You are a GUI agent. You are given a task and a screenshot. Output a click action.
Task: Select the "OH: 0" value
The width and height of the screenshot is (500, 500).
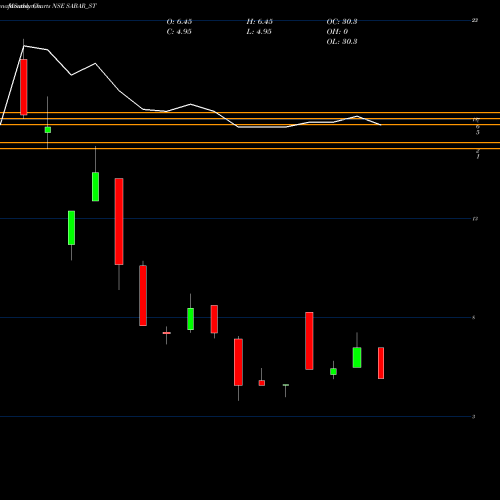coord(337,32)
